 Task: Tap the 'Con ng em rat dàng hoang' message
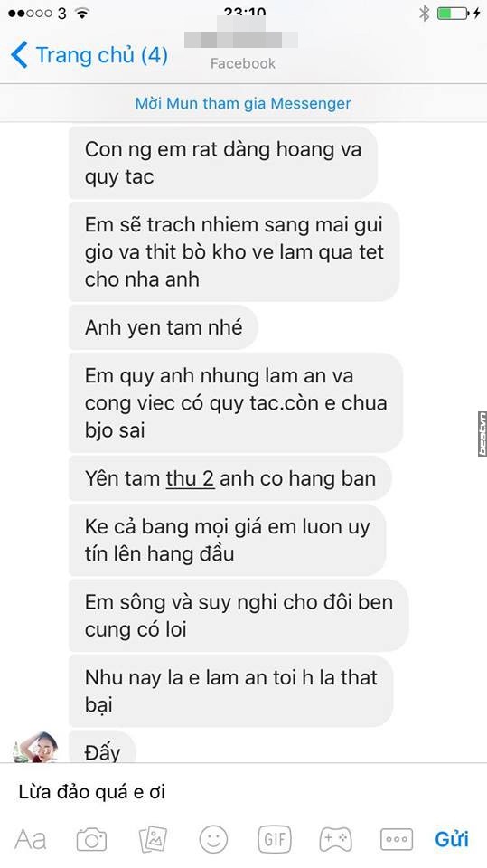click(x=223, y=163)
